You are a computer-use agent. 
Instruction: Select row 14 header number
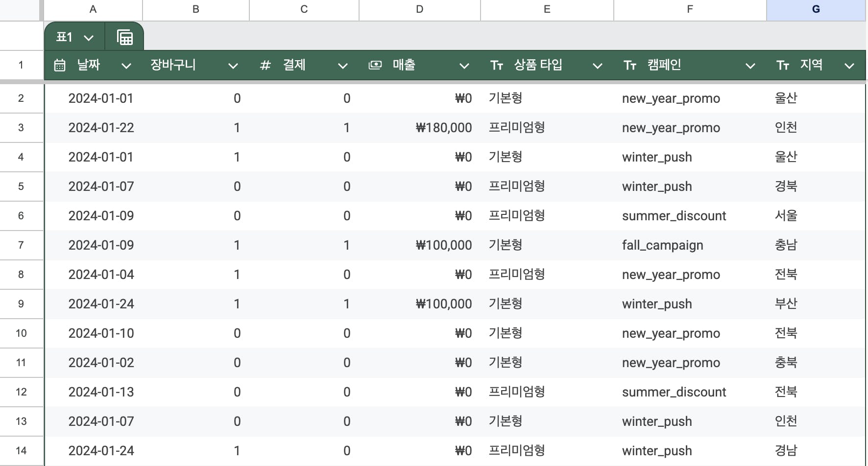coord(21,451)
